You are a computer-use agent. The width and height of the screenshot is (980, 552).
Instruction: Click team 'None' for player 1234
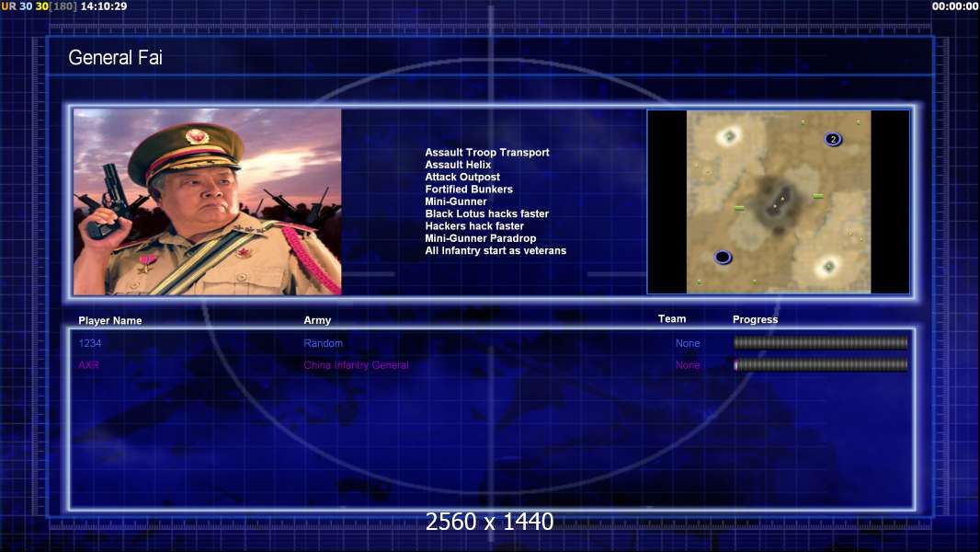click(x=688, y=343)
